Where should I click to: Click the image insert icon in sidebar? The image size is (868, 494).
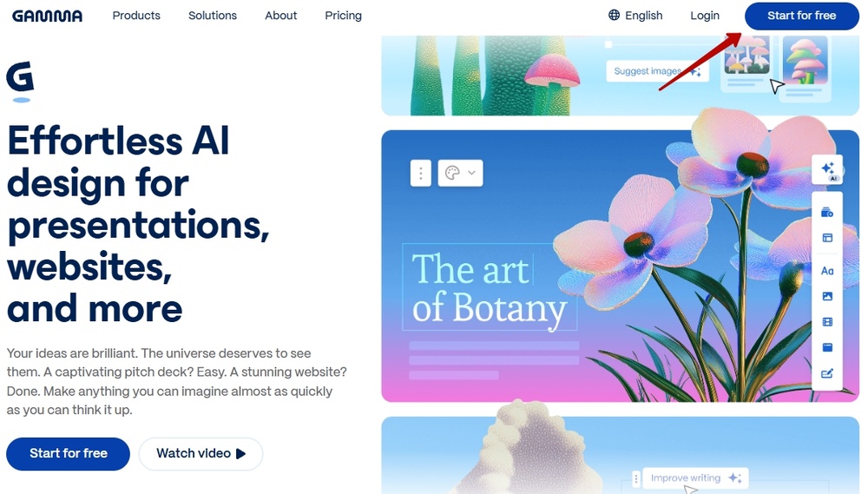click(x=827, y=296)
